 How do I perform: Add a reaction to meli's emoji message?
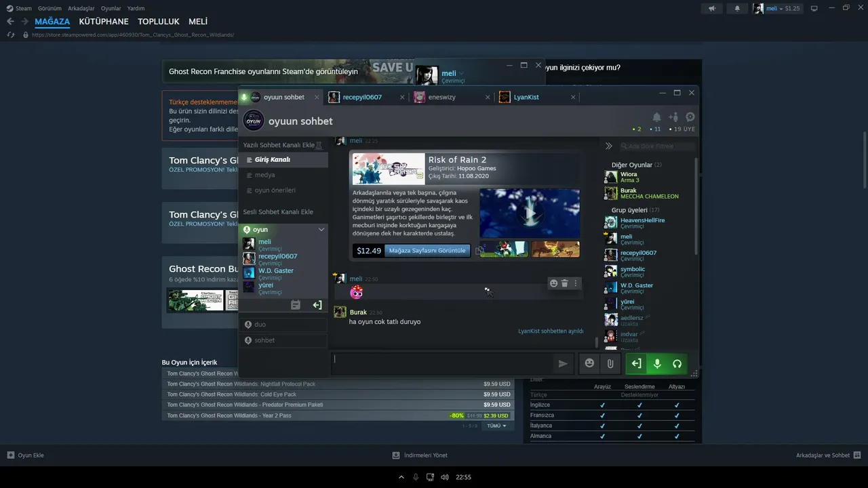coord(553,283)
